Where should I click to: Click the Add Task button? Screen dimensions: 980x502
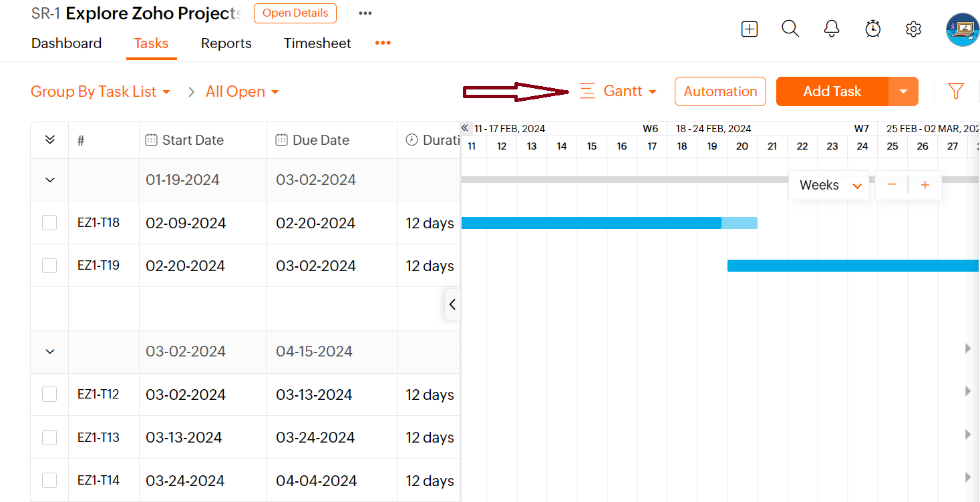(x=832, y=91)
